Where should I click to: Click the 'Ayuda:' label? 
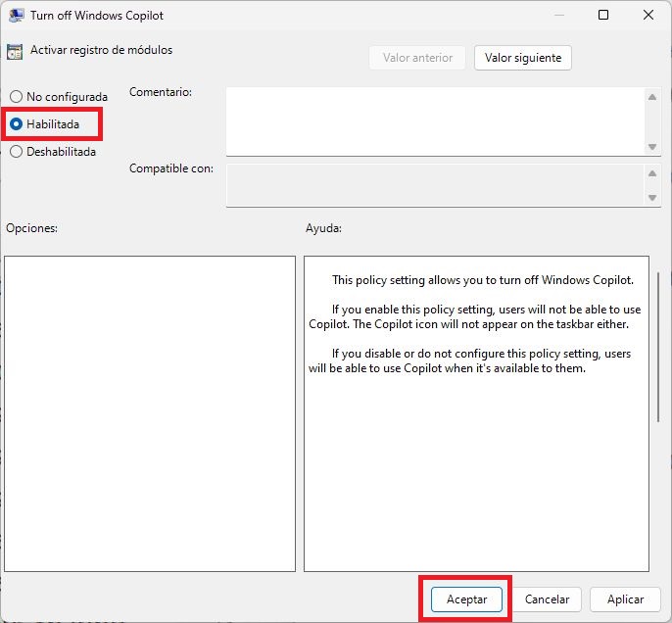(x=323, y=228)
